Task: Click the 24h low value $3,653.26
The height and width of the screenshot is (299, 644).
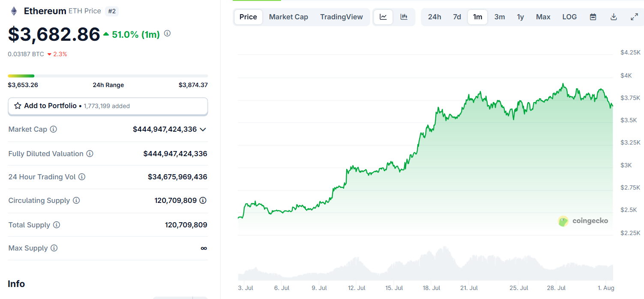Action: [23, 85]
